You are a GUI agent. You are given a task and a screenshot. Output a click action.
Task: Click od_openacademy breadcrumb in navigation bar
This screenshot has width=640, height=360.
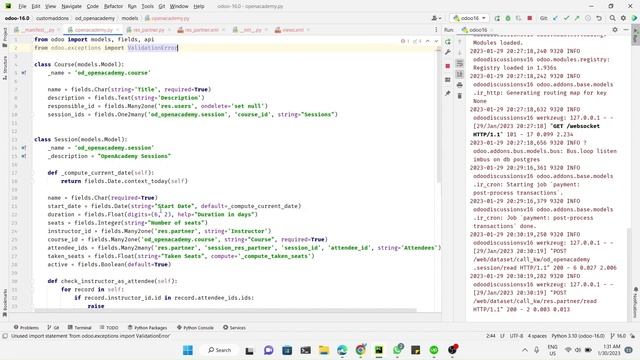pyautogui.click(x=95, y=18)
